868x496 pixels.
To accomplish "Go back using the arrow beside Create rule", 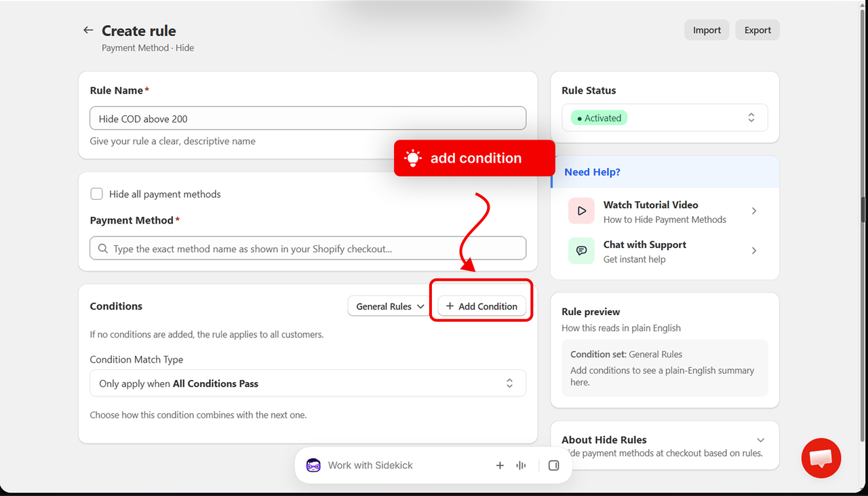I will (x=88, y=30).
